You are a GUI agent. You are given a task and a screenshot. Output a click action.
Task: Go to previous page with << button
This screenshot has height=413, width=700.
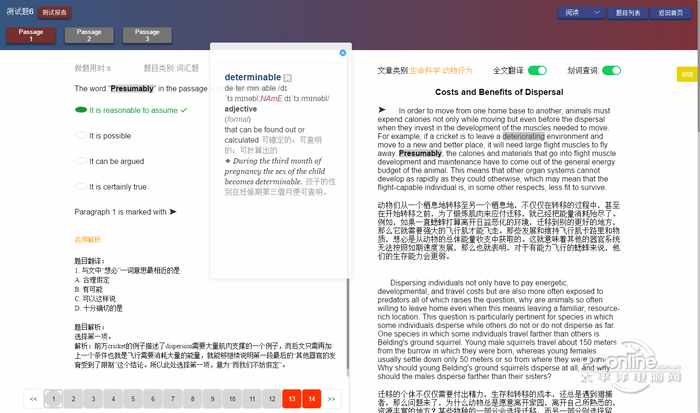tap(33, 399)
